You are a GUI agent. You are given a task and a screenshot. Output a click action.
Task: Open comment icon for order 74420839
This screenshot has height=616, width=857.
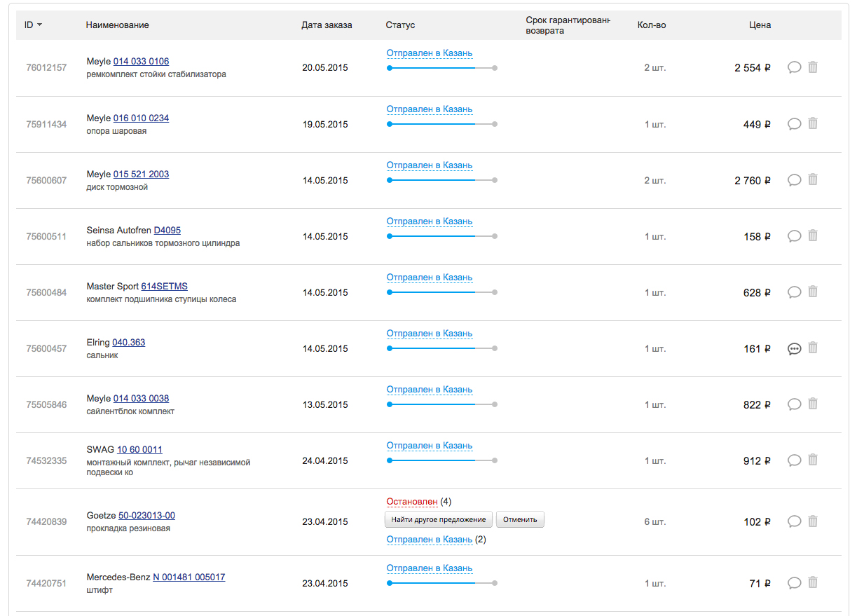tap(794, 521)
